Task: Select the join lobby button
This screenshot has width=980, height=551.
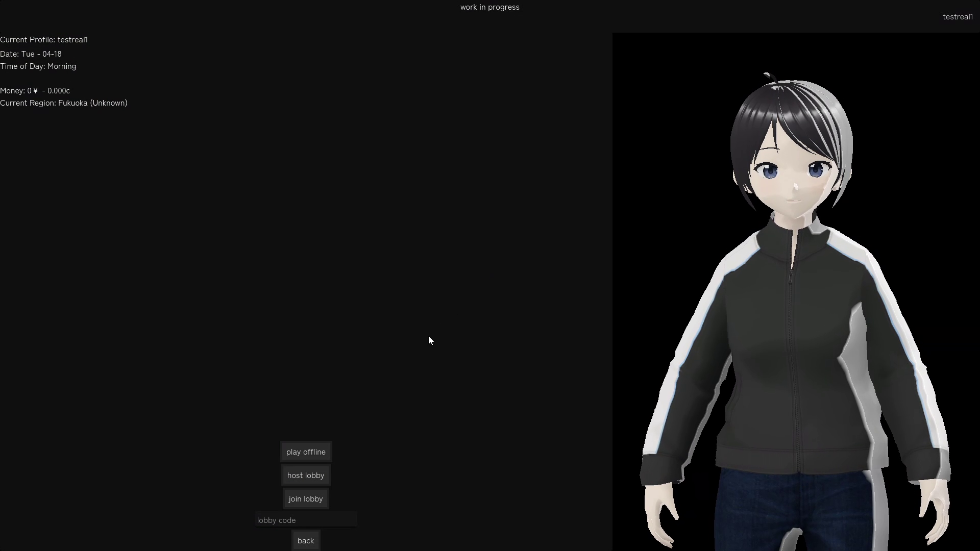Action: point(306,499)
